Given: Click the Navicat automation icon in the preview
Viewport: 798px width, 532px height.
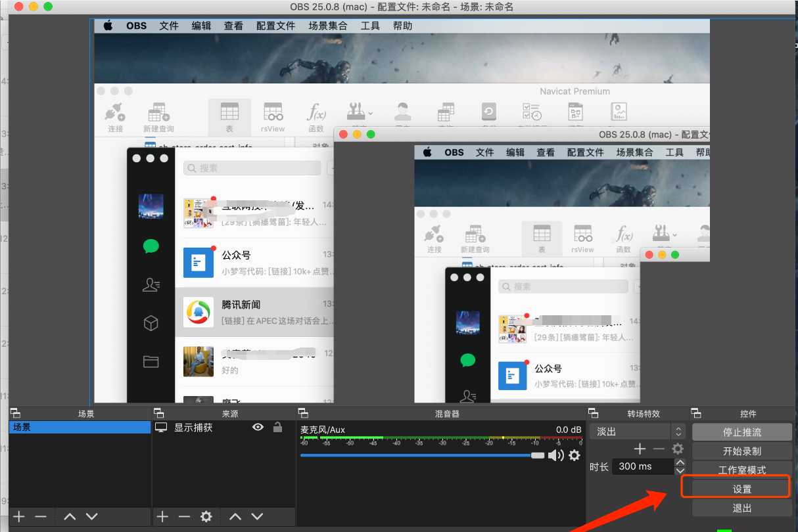Looking at the screenshot, I should tap(532, 111).
